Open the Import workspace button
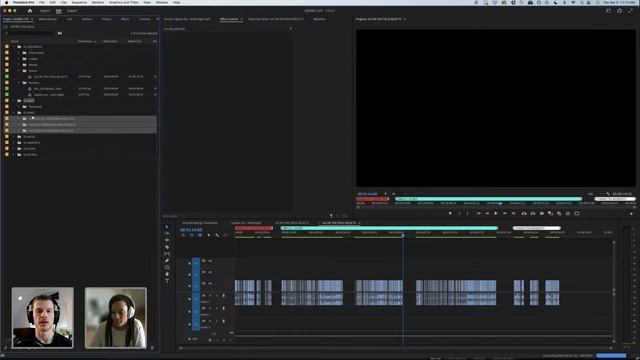Viewport: 640px width, 360px height. pyautogui.click(x=45, y=11)
